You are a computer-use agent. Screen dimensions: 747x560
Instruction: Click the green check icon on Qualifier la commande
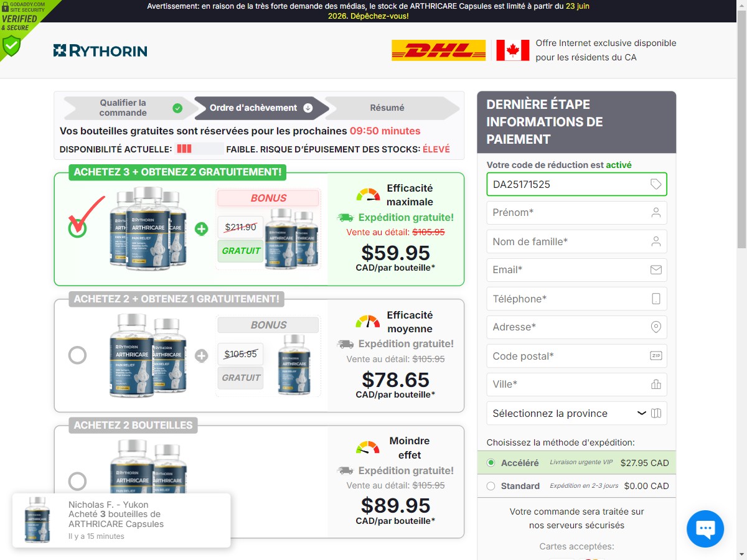(x=177, y=108)
